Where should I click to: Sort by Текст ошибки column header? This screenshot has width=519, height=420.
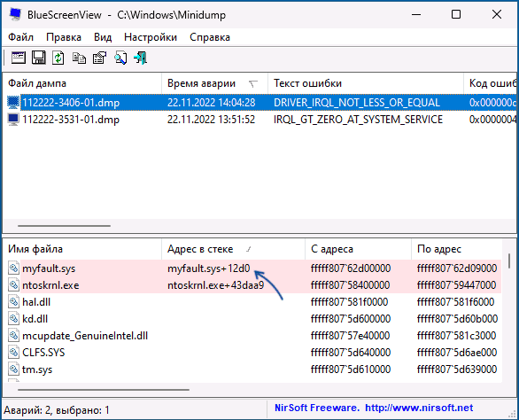366,83
